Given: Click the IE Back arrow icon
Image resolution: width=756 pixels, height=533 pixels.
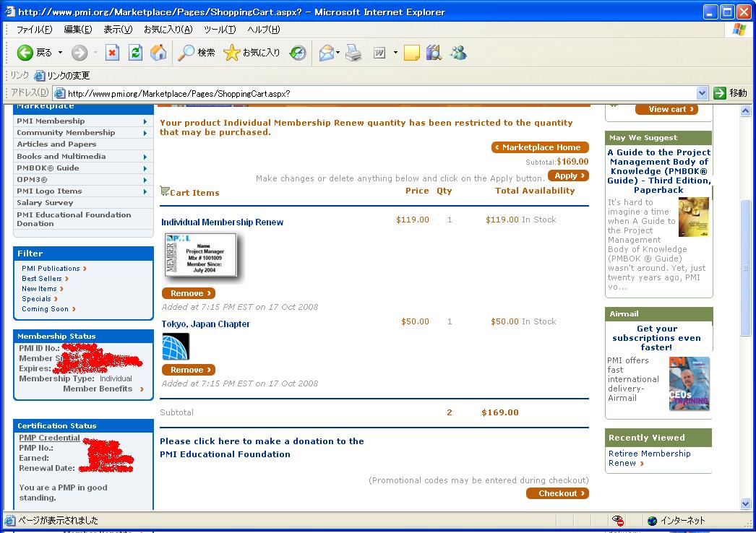Looking at the screenshot, I should click(x=25, y=53).
